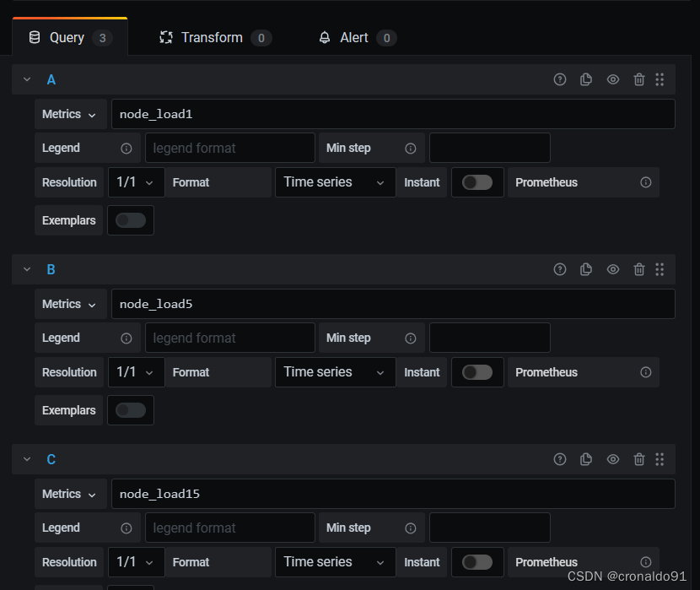The image size is (700, 590).
Task: Click Min step input in query A
Action: coord(490,149)
